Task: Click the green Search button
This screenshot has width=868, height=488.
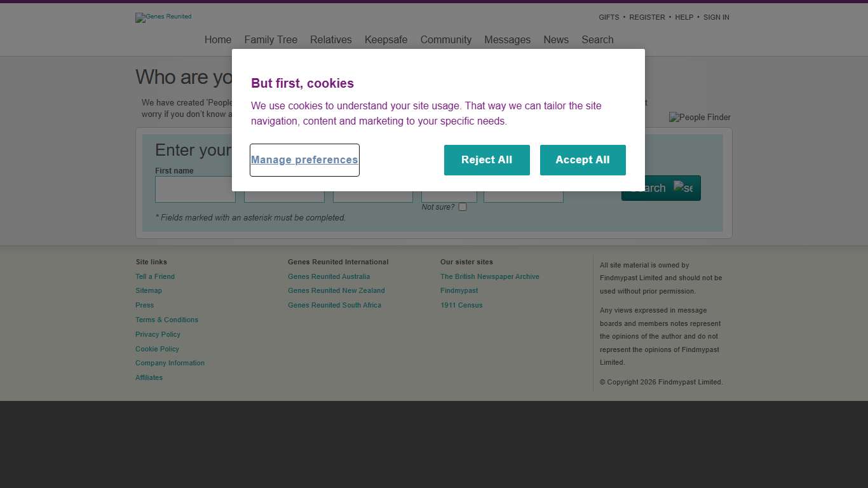Action: (x=661, y=188)
